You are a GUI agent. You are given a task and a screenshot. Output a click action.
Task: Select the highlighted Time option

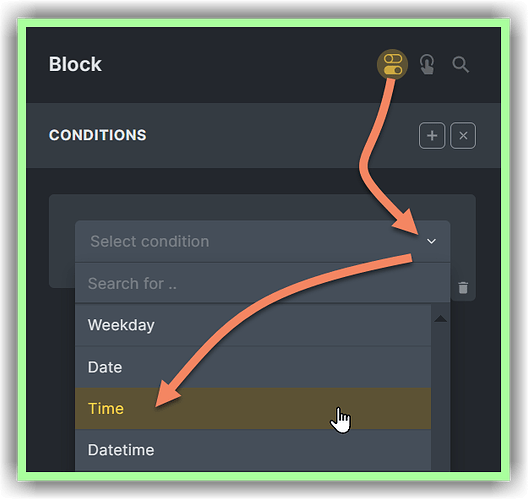[x=253, y=409]
